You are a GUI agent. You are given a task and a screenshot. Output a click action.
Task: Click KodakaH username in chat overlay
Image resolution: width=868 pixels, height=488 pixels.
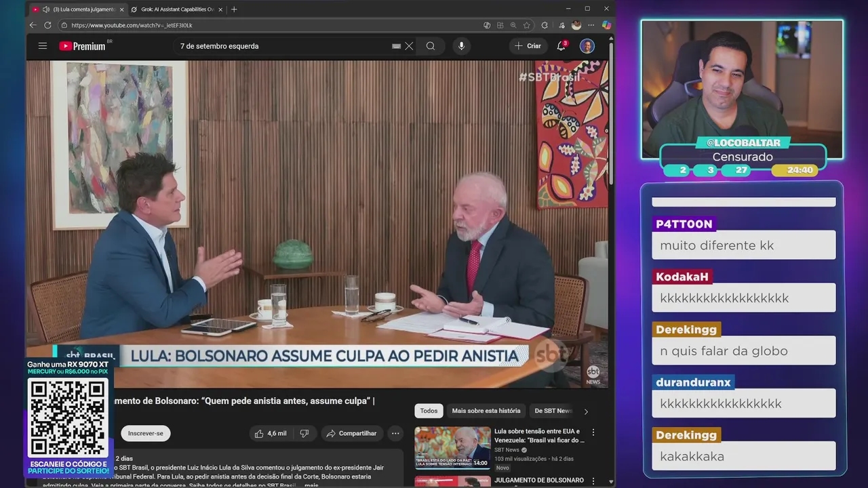[x=682, y=277]
